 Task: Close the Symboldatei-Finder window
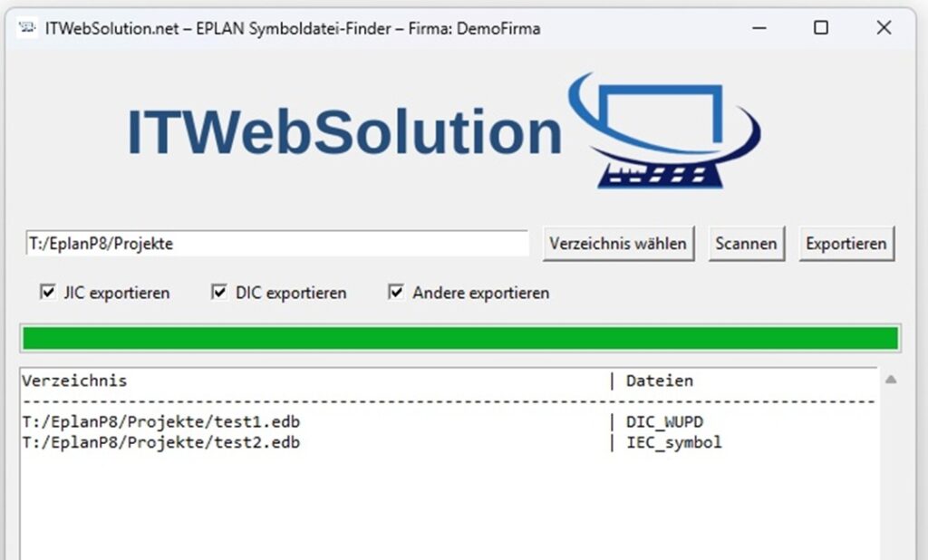click(884, 28)
